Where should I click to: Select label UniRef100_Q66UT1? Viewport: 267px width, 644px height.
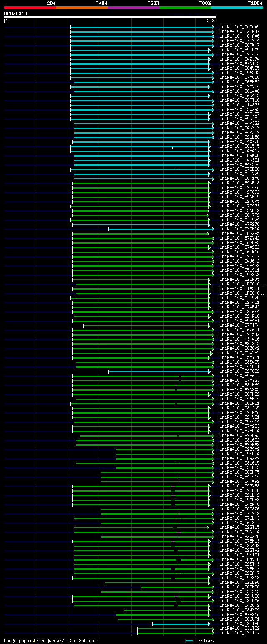tap(239, 619)
